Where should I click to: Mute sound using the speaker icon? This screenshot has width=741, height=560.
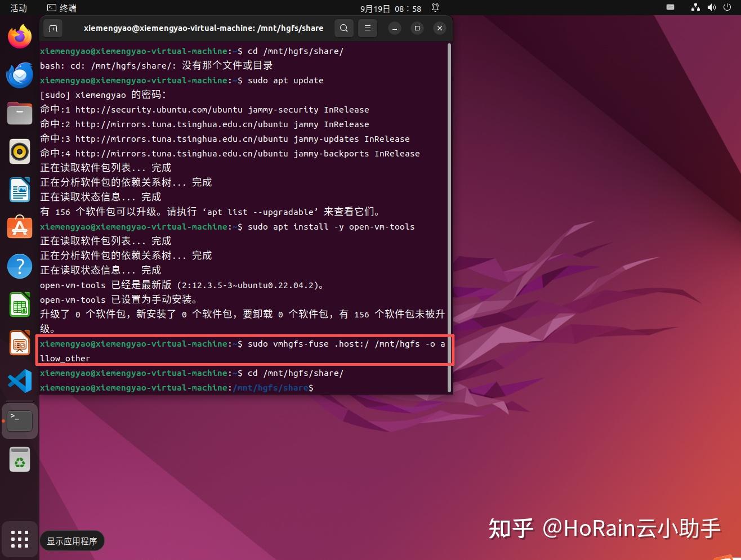point(711,8)
